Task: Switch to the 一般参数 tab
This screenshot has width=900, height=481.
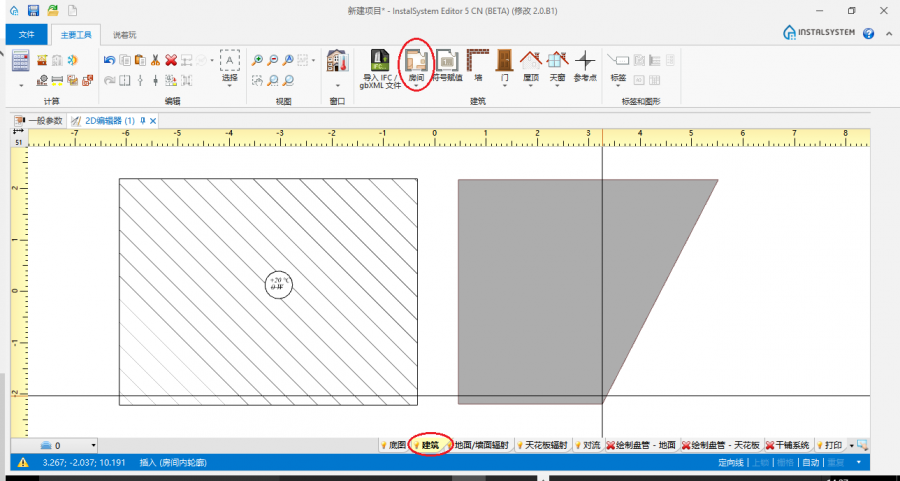Action: 44,121
